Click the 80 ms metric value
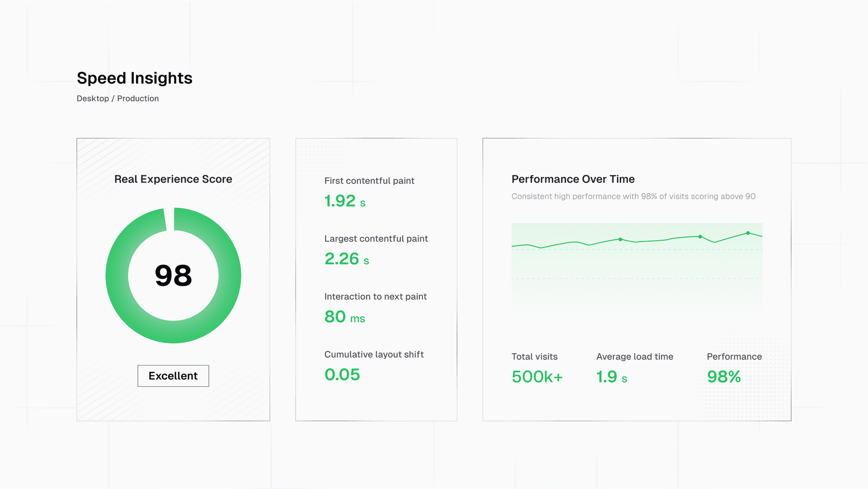The width and height of the screenshot is (868, 489). (344, 317)
